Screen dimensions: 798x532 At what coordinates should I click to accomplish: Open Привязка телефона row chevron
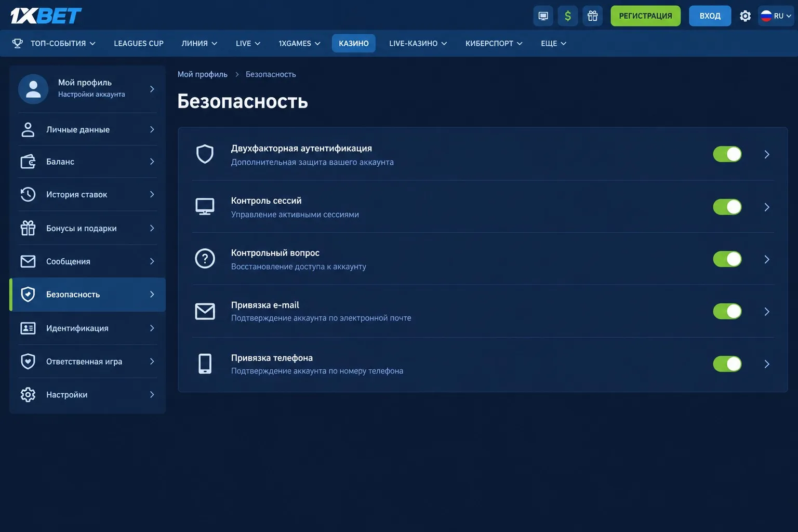click(x=767, y=364)
